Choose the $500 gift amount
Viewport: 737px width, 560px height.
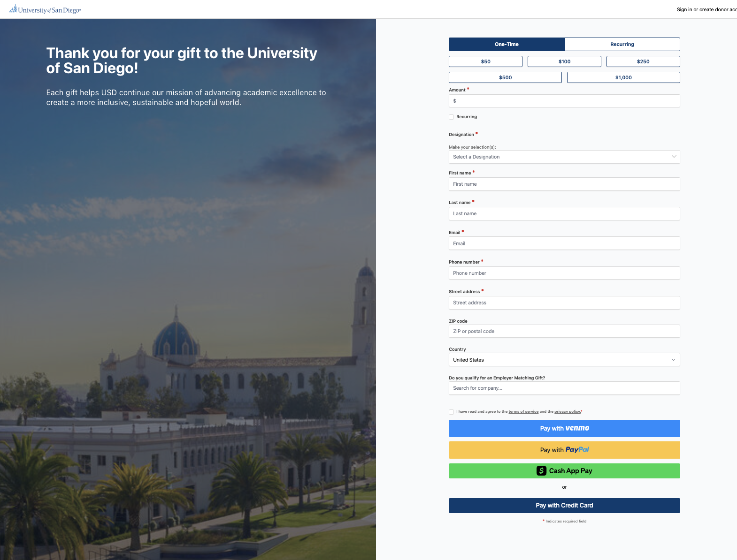[505, 77]
